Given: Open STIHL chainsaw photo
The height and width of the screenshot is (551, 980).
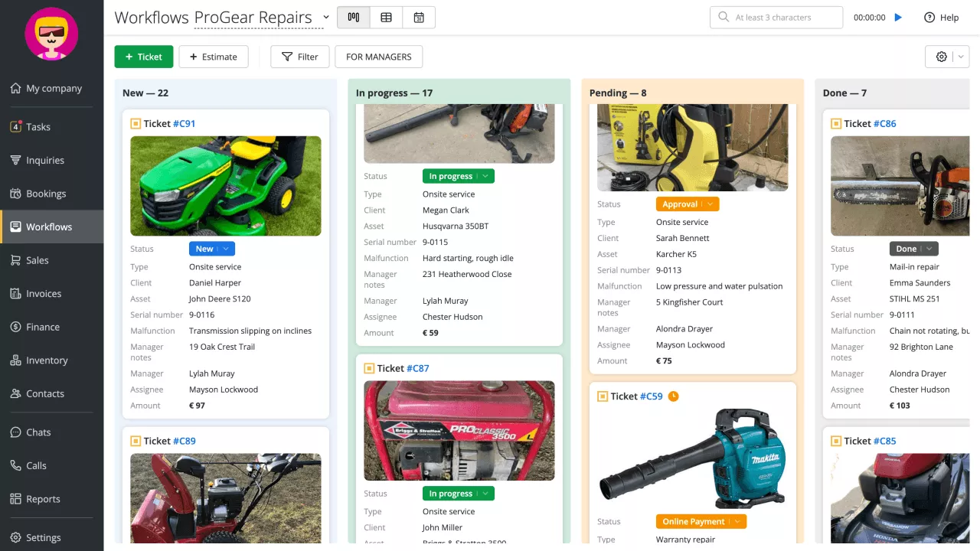Looking at the screenshot, I should coord(900,186).
